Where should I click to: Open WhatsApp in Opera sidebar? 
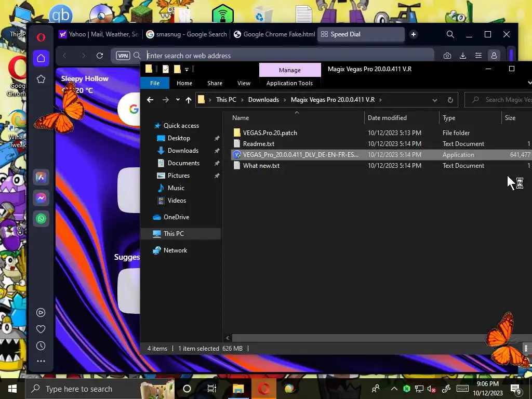(41, 219)
